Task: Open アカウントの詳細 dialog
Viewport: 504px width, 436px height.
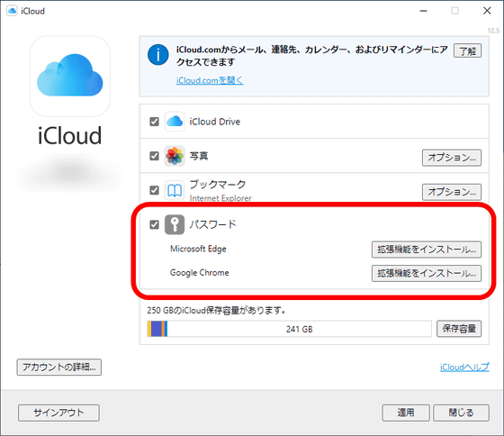Action: [59, 368]
